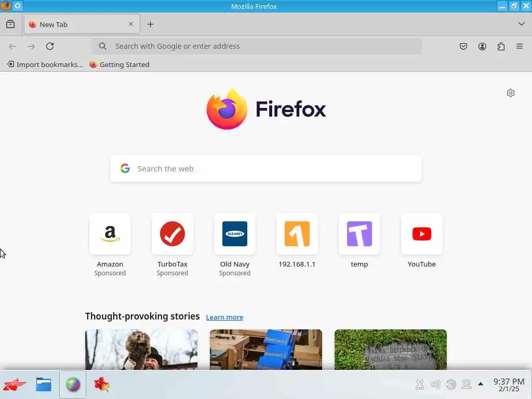Go forward one page

31,46
